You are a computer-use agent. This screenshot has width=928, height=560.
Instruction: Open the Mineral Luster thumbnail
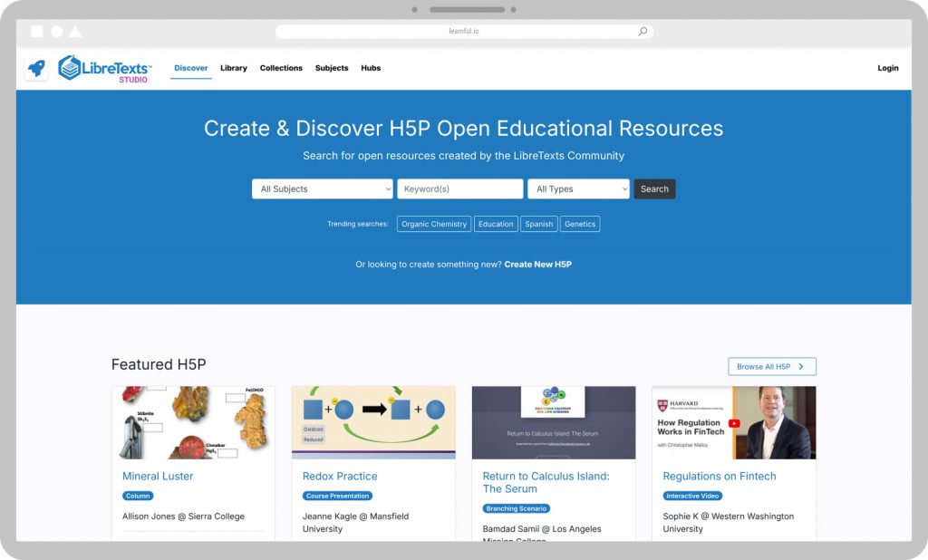click(x=193, y=422)
